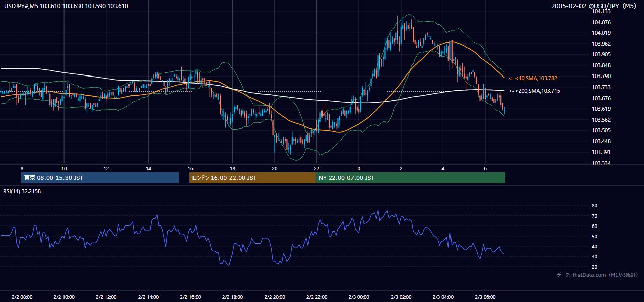The image size is (644, 302).
Task: Click the 2/3 02:00 bottom time label
Action: 401,297
